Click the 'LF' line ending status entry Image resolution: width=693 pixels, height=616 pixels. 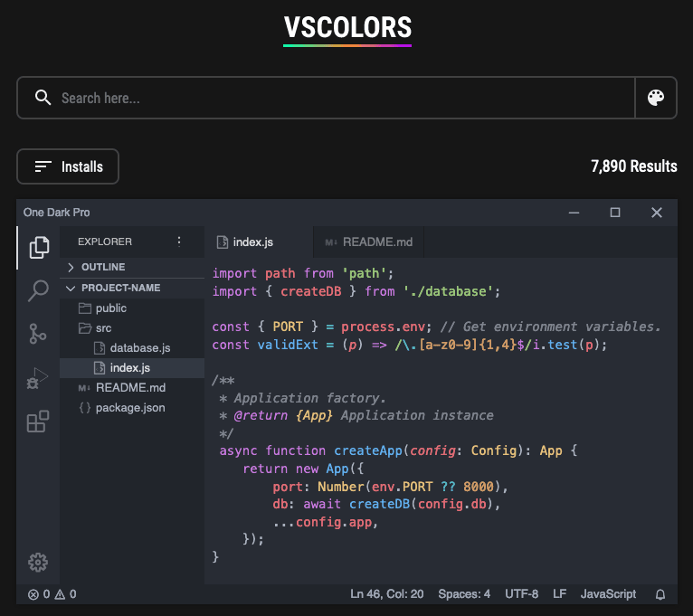pyautogui.click(x=559, y=594)
